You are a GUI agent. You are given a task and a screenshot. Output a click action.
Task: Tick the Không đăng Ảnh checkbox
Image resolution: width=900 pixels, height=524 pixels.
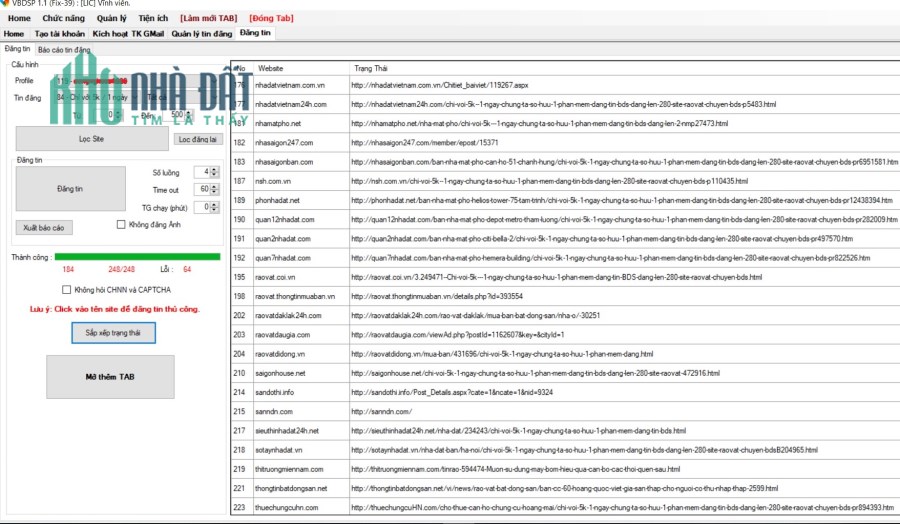pyautogui.click(x=121, y=224)
